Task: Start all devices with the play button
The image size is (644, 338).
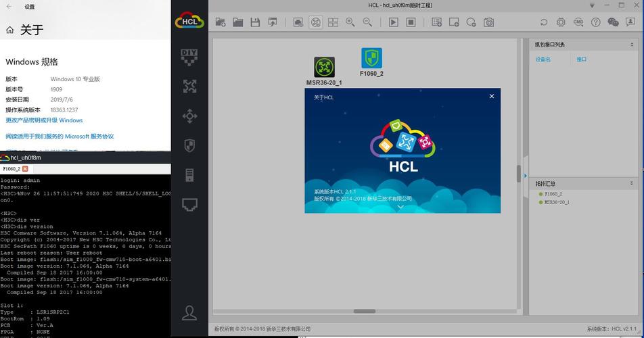Action: point(393,22)
